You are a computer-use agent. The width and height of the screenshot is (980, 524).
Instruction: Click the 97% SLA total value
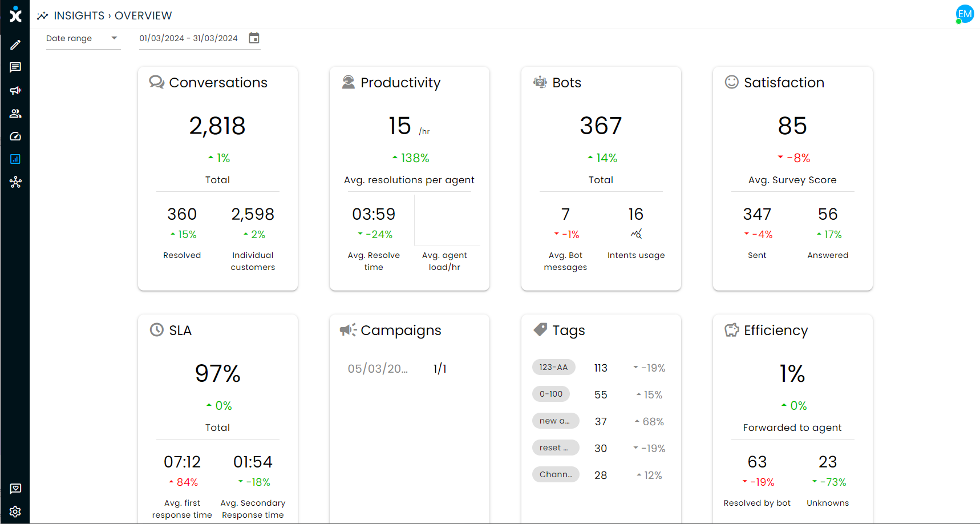(x=217, y=373)
